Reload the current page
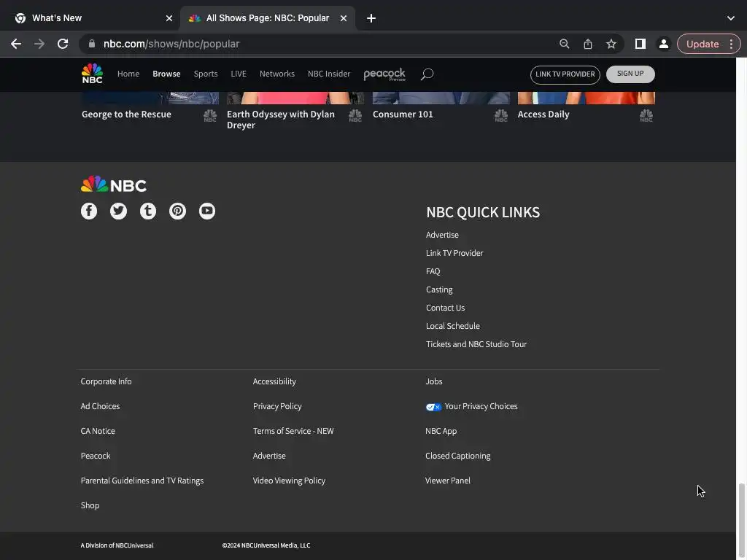Screen dimensions: 747x560 click(x=63, y=44)
